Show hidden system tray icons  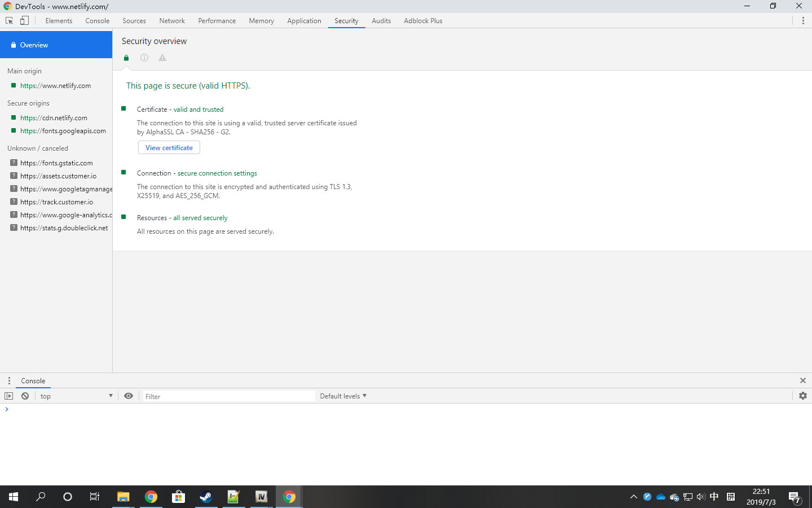click(x=634, y=497)
